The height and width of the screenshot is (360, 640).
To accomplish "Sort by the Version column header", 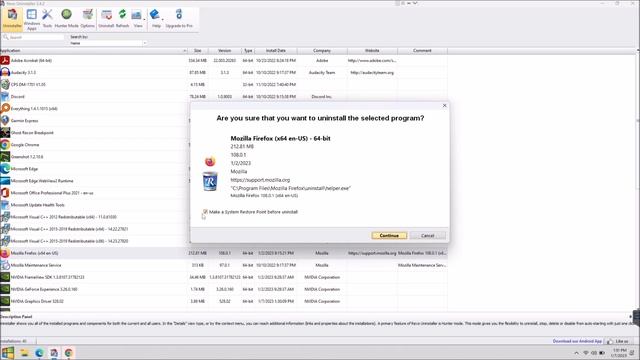I will [x=224, y=51].
